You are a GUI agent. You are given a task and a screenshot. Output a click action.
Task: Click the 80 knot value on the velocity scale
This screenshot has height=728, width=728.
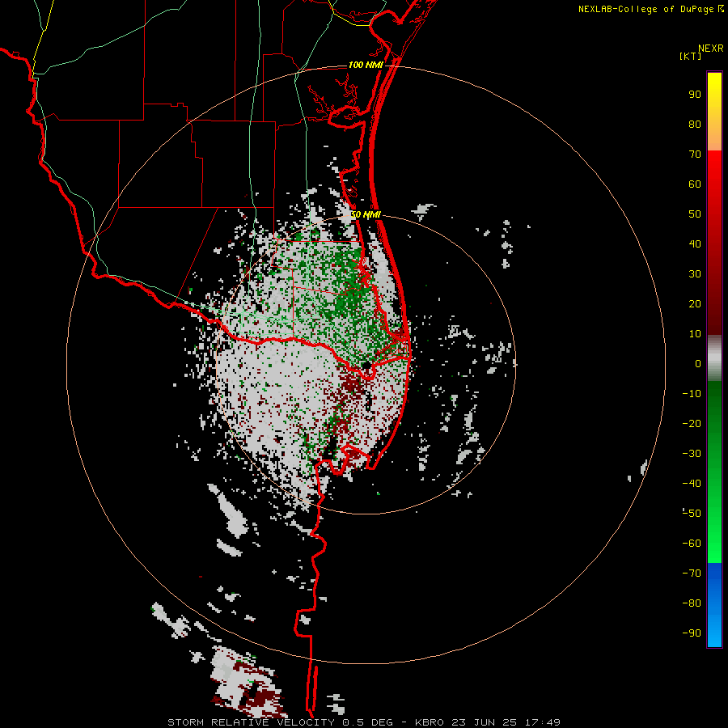pyautogui.click(x=695, y=125)
